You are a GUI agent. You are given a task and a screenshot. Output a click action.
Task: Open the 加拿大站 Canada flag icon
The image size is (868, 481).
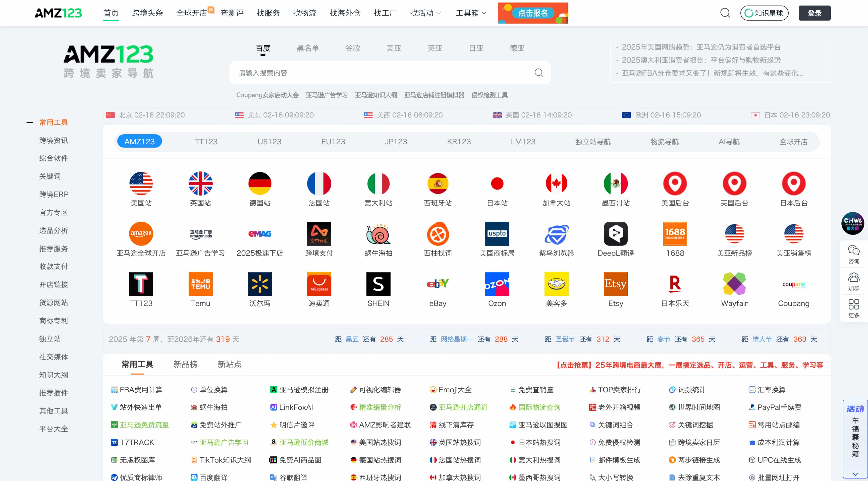click(x=556, y=184)
